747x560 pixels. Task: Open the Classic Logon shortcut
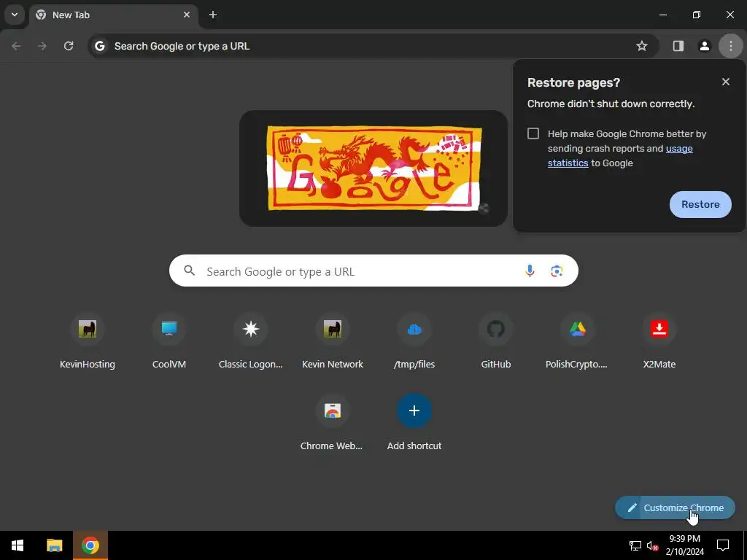point(251,342)
